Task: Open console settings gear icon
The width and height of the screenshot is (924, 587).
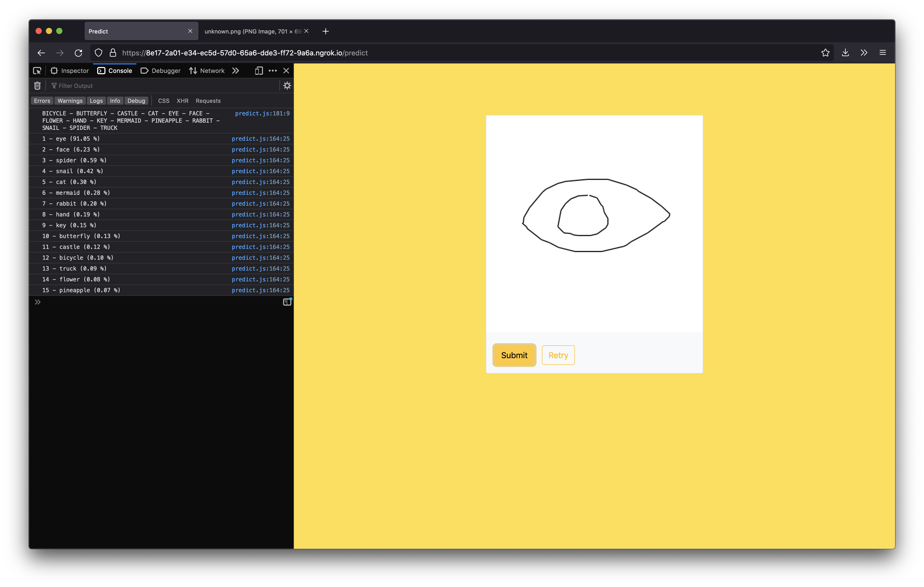Action: [x=287, y=86]
